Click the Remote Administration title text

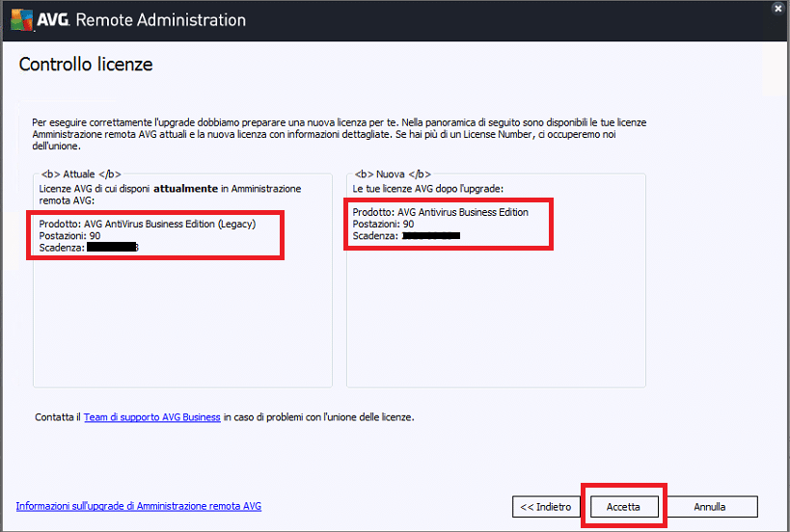[161, 20]
